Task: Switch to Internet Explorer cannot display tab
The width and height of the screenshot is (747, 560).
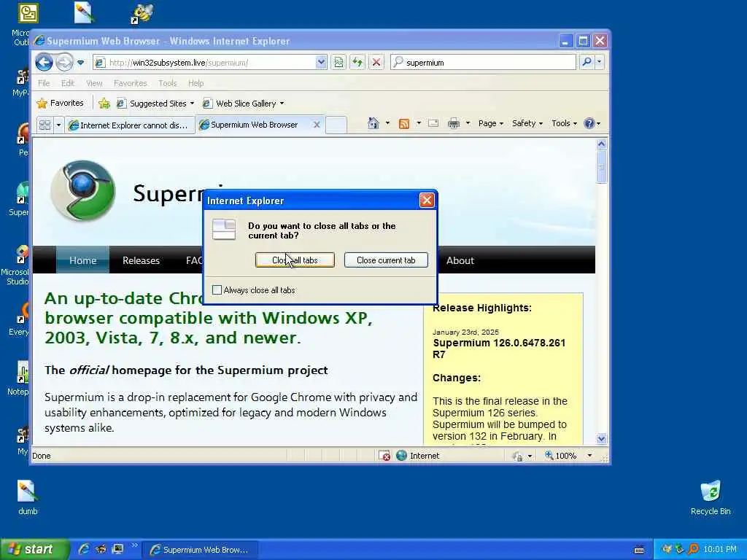Action: (130, 125)
